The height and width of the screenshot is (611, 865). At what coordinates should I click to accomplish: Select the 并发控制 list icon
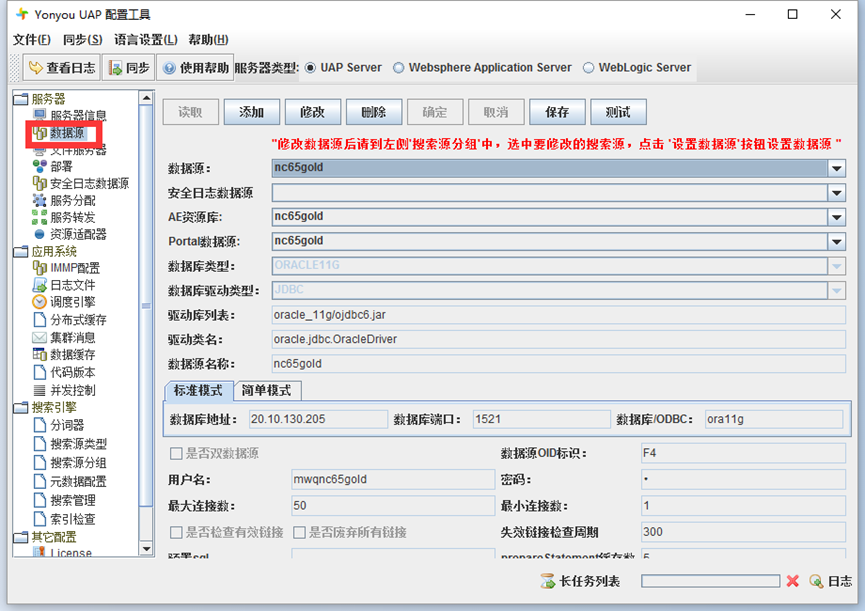(39, 390)
